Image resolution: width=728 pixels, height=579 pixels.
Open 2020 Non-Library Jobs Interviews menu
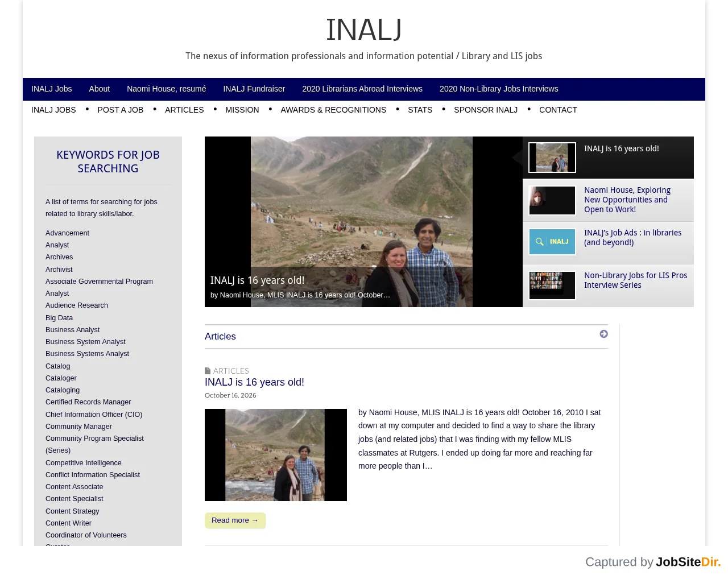point(499,89)
